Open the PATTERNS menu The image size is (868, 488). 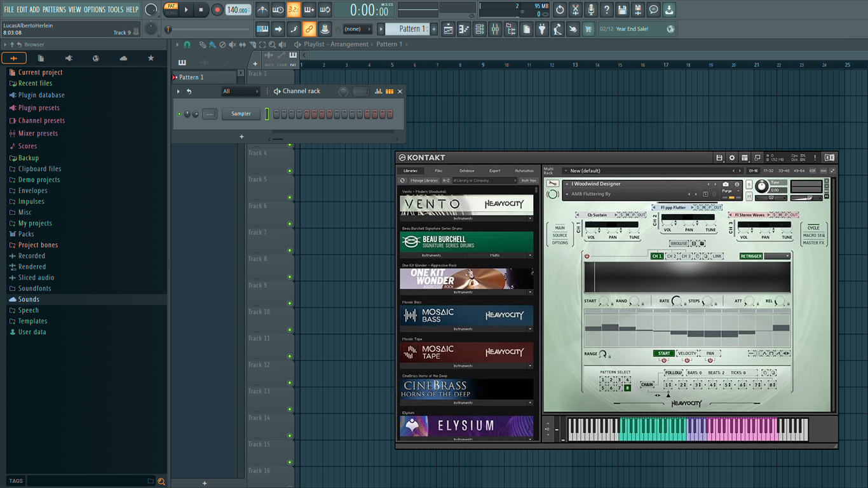click(x=54, y=10)
